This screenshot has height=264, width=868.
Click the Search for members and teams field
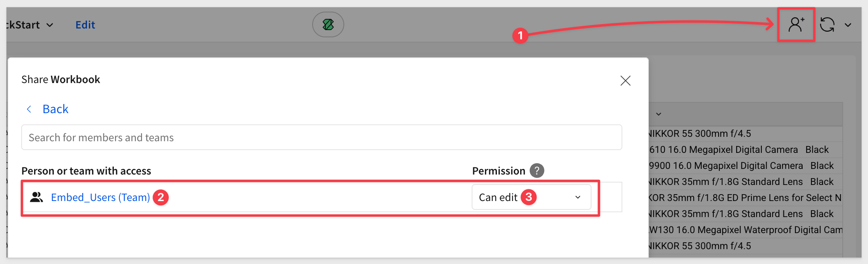pos(321,137)
